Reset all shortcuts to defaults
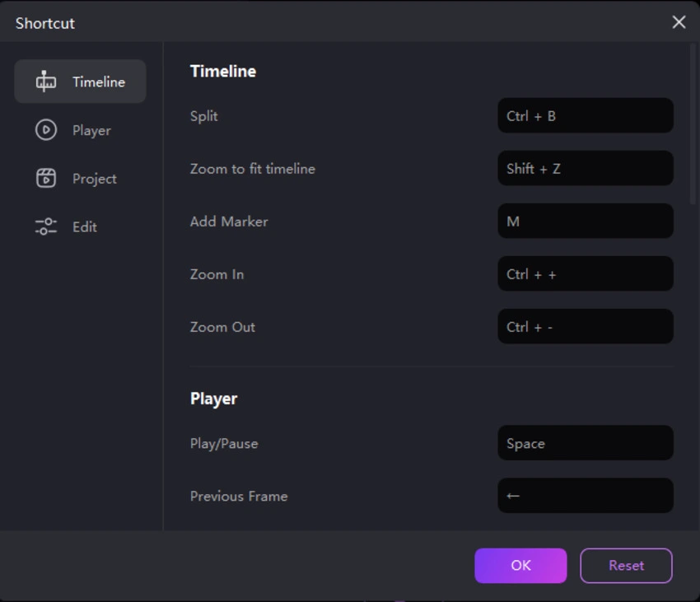 626,566
